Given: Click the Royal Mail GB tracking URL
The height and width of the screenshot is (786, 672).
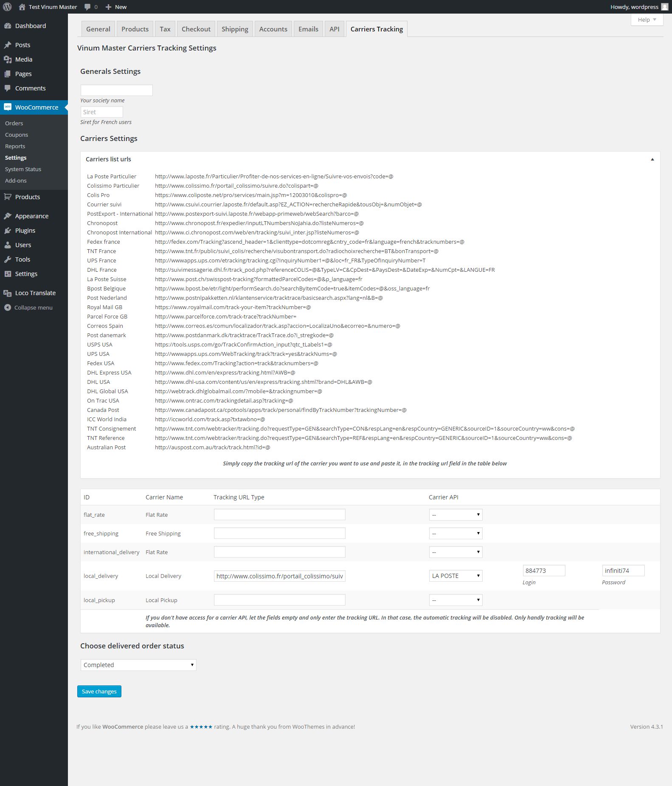Looking at the screenshot, I should [x=233, y=307].
